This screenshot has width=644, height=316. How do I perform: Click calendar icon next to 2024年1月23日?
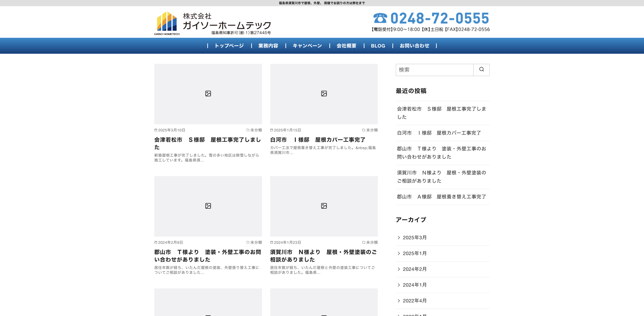pos(272,242)
